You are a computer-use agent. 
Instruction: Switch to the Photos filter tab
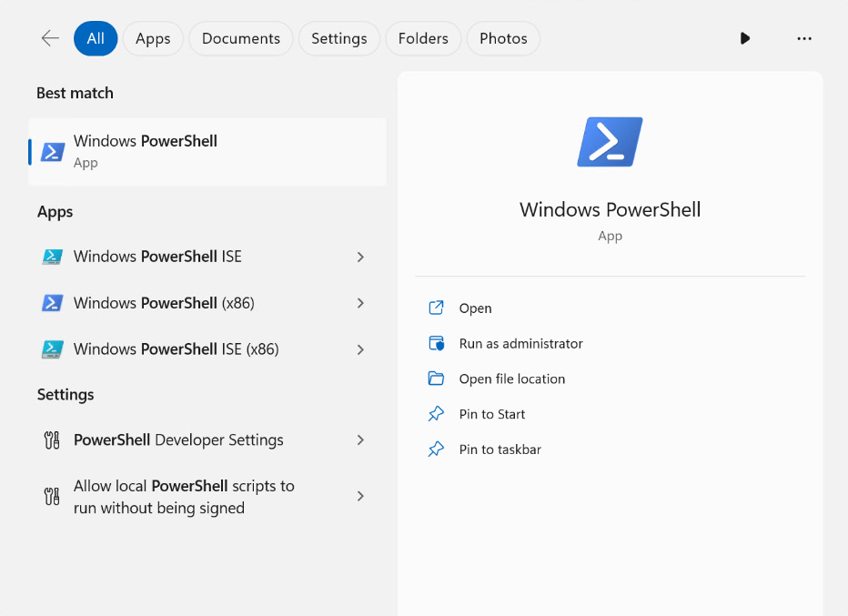503,38
